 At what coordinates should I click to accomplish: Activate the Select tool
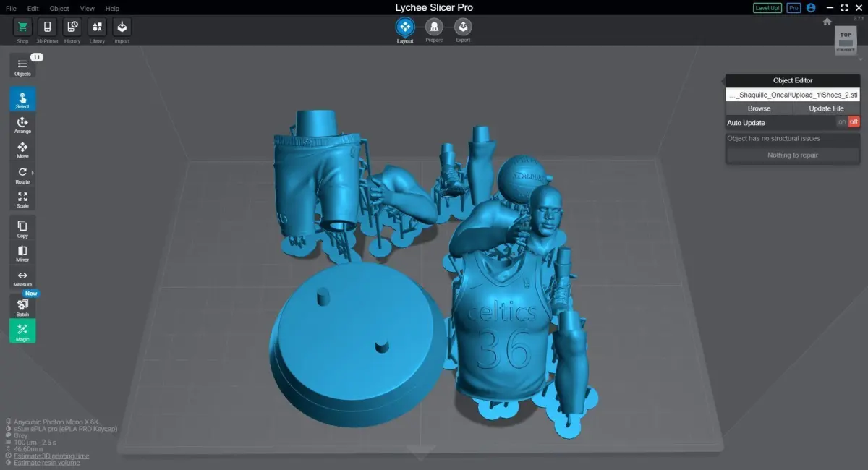point(22,99)
